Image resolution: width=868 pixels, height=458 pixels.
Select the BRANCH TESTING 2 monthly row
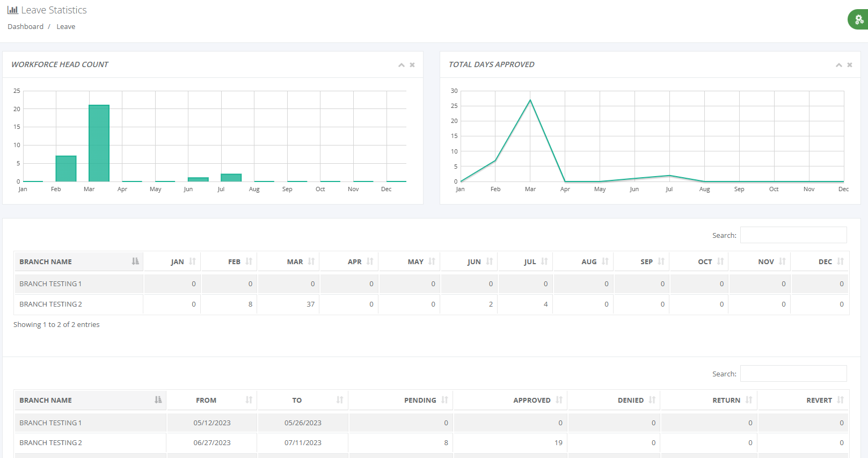50,304
